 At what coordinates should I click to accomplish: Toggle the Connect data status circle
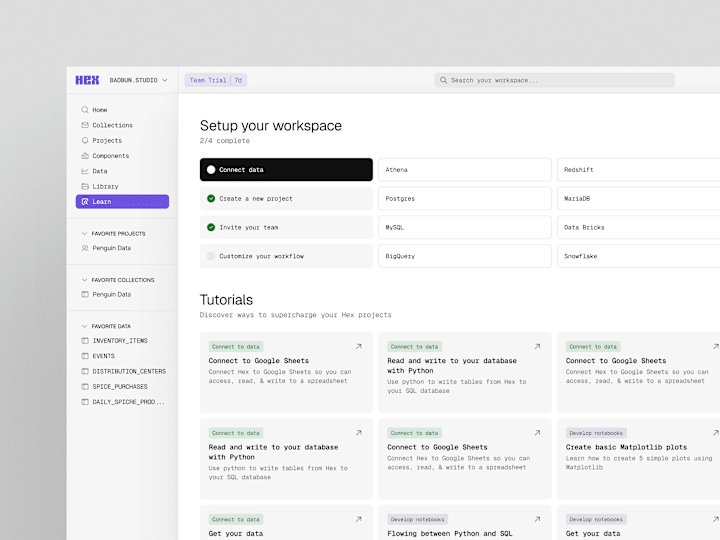coord(211,169)
